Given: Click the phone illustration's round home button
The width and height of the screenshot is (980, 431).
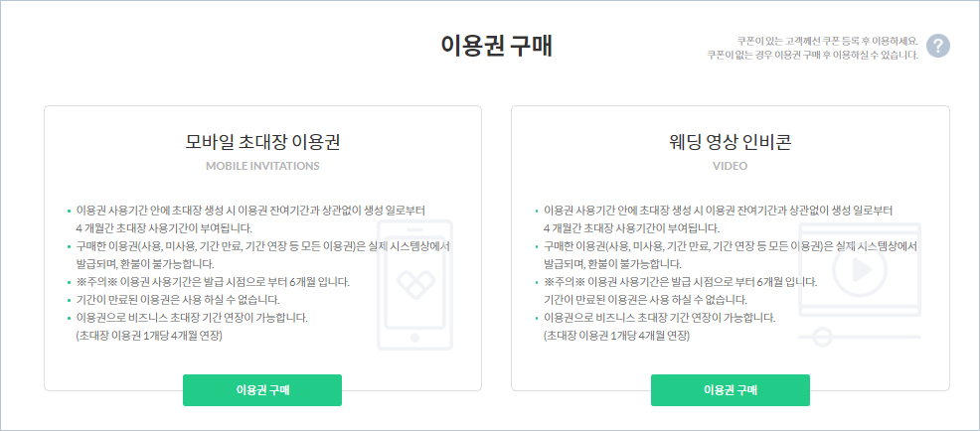Looking at the screenshot, I should pyautogui.click(x=415, y=338).
